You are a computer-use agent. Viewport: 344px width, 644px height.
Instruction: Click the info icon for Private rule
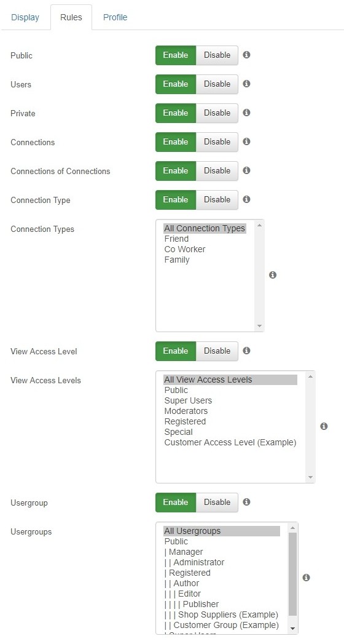pos(246,113)
